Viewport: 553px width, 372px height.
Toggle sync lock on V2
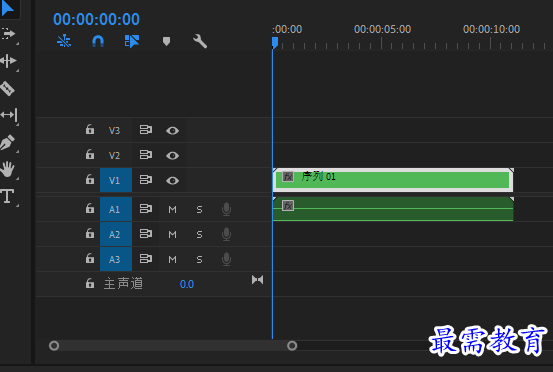coord(145,155)
